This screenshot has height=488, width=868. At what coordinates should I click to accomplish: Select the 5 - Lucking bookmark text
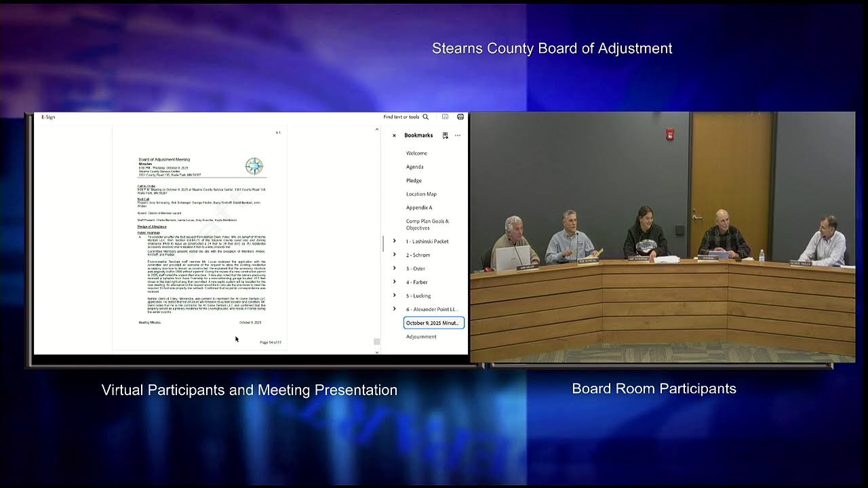[x=418, y=296]
